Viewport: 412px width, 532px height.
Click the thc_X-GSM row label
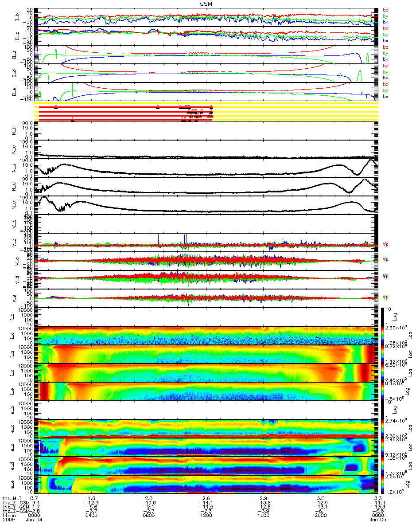click(16, 502)
